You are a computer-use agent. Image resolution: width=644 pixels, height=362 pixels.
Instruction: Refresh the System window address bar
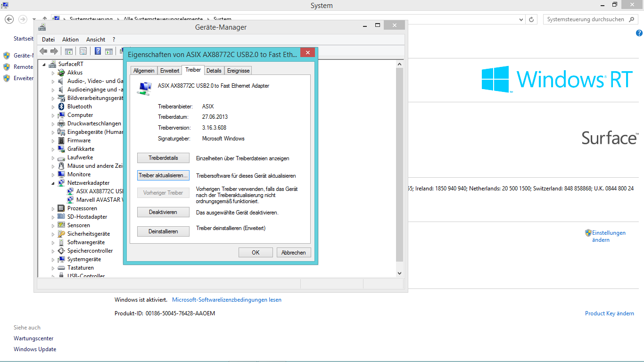(532, 19)
